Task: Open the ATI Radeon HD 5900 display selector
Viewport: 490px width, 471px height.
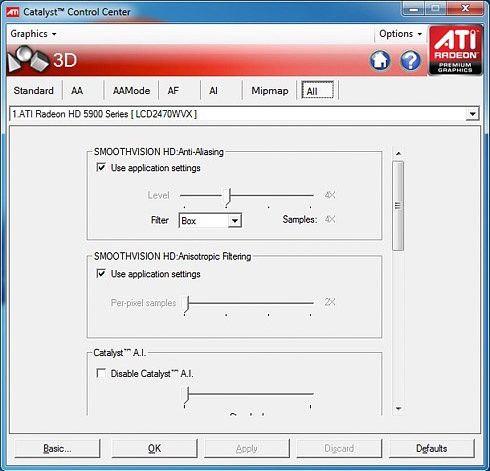Action: tap(245, 114)
